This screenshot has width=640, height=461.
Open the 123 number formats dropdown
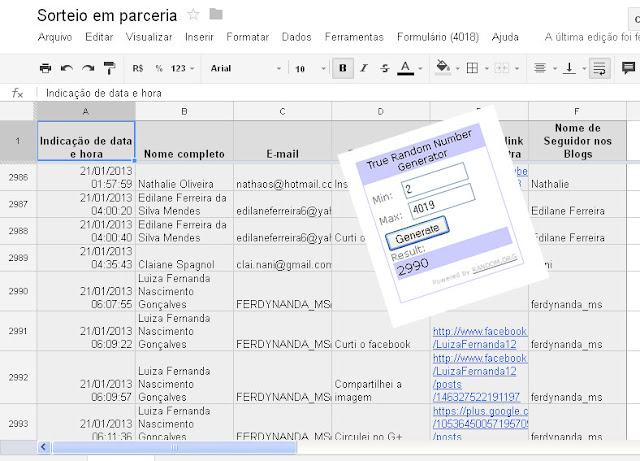coord(182,68)
